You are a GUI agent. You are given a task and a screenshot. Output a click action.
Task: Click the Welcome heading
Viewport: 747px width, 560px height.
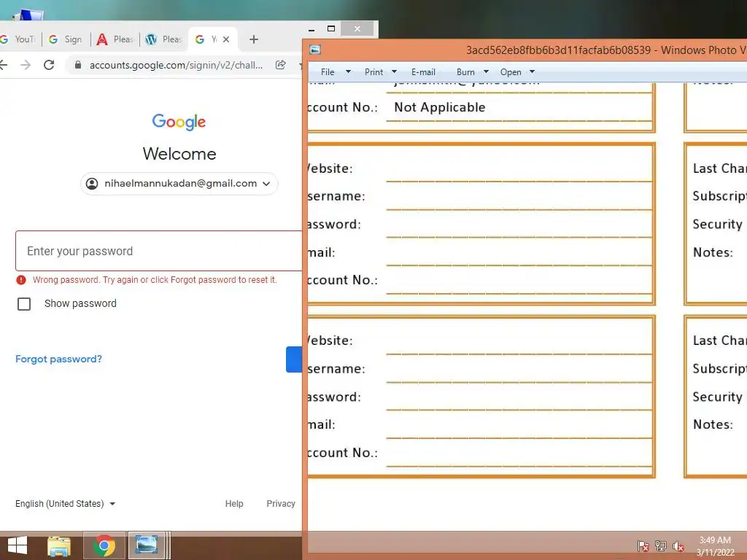pos(179,154)
